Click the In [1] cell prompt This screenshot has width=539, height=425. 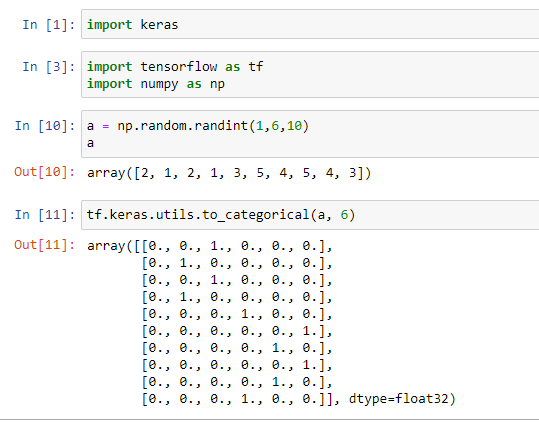(48, 25)
